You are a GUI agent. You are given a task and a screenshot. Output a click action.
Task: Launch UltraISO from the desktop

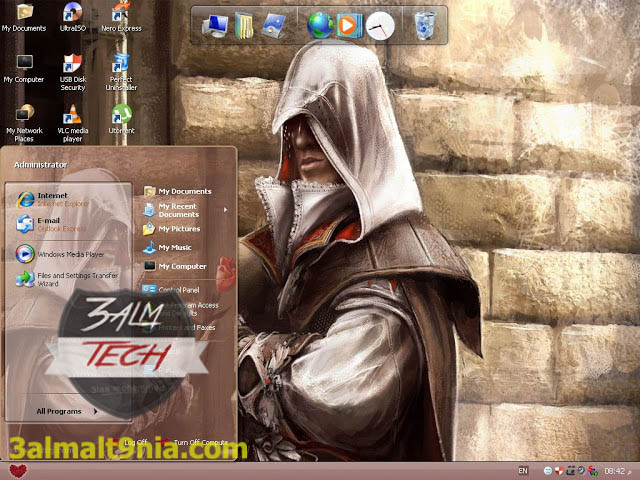tap(73, 16)
